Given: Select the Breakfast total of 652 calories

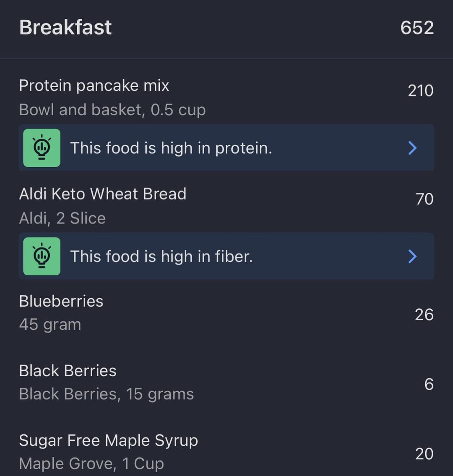Looking at the screenshot, I should click(x=417, y=28).
